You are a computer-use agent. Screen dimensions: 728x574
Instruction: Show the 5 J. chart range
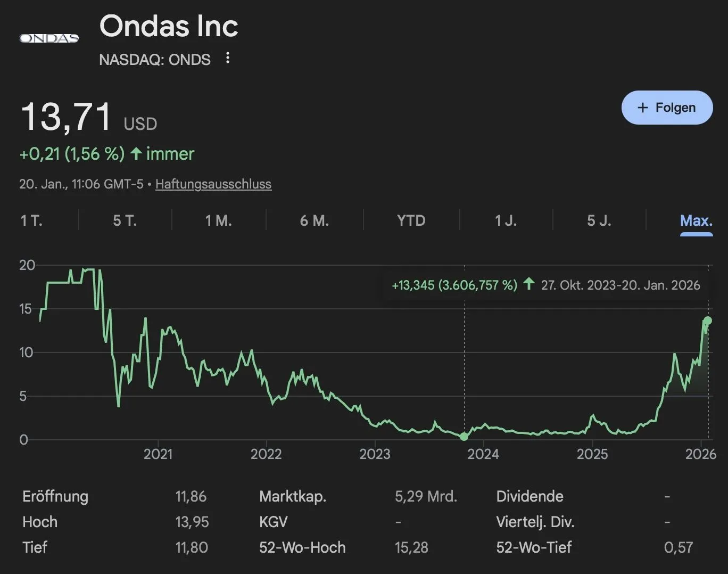pos(599,220)
